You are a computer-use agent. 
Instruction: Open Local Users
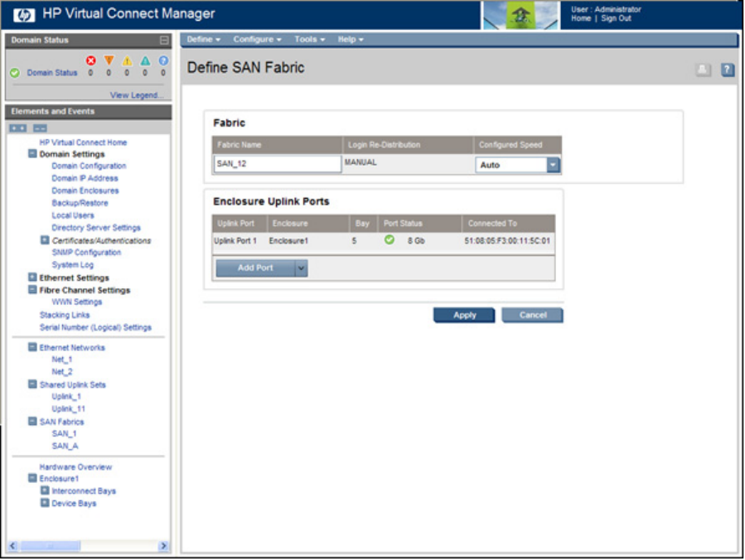(x=73, y=215)
